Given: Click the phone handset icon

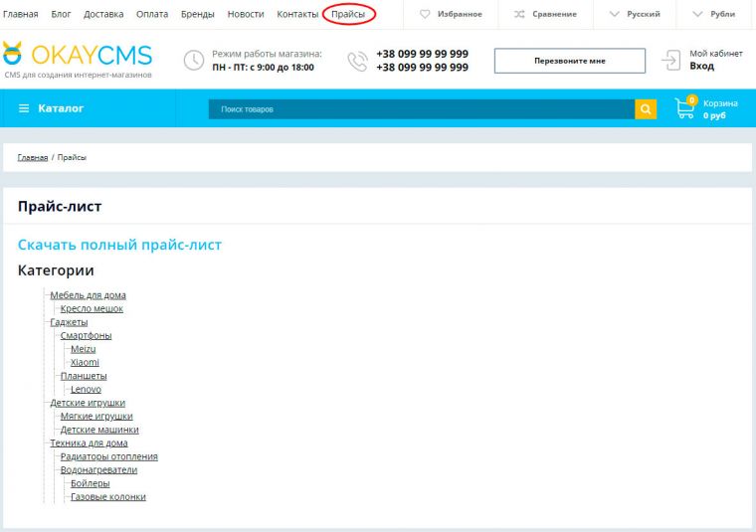Looking at the screenshot, I should pyautogui.click(x=356, y=61).
